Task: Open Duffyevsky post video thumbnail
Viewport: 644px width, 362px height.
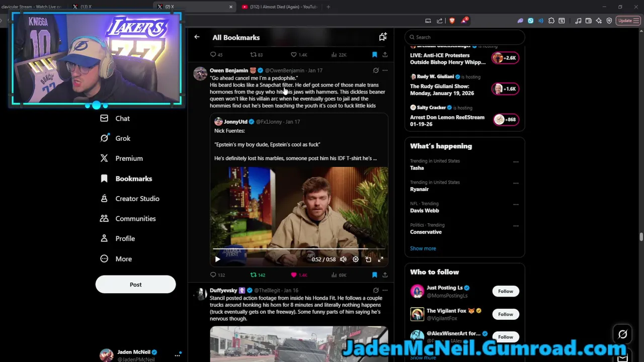Action: [299, 344]
